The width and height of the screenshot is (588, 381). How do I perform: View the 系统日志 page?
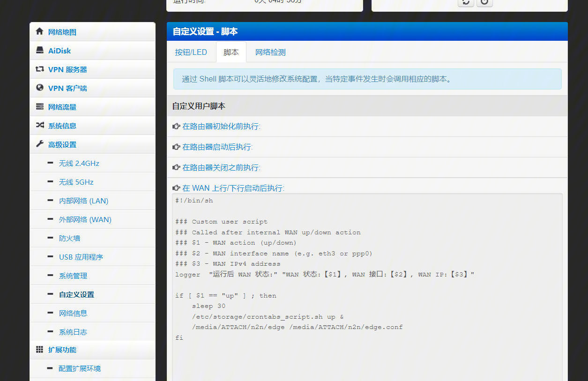(x=73, y=332)
